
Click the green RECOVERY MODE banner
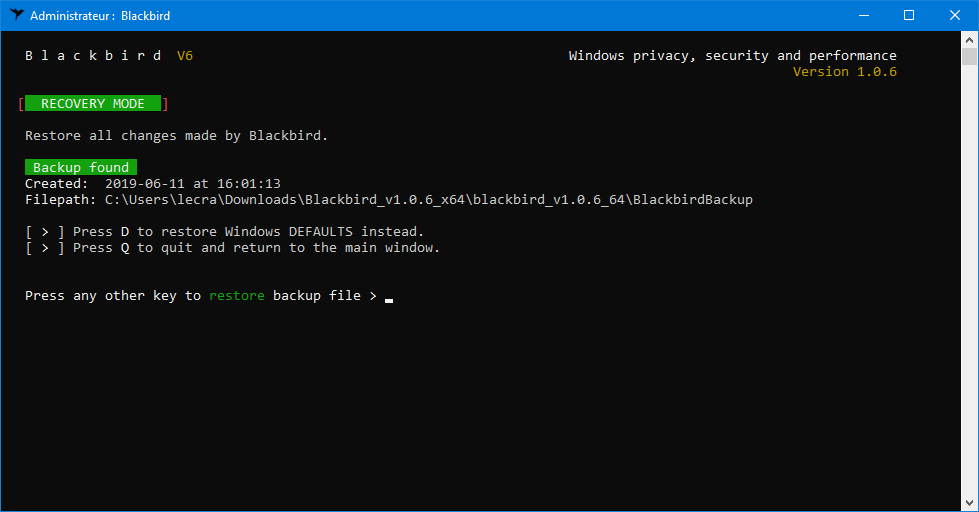click(93, 104)
